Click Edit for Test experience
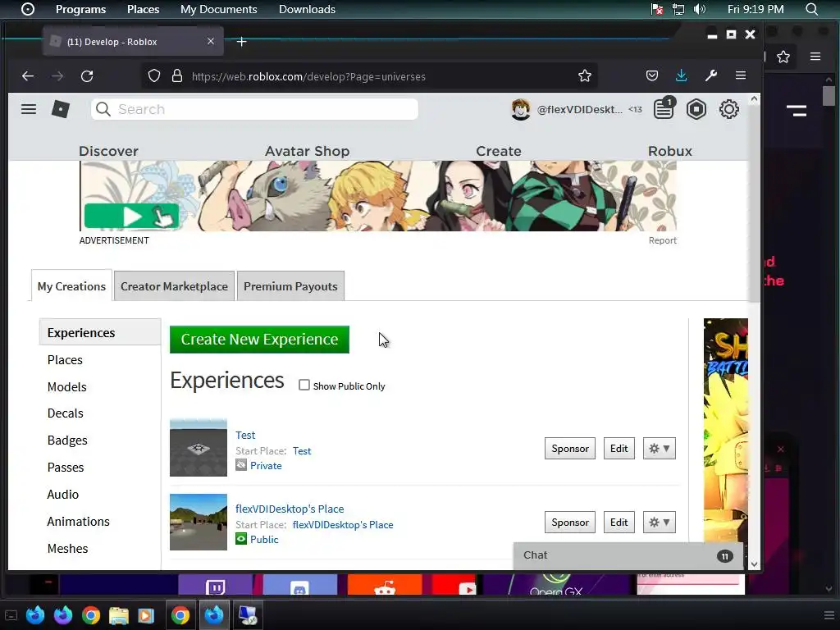Image resolution: width=840 pixels, height=630 pixels. pyautogui.click(x=619, y=449)
